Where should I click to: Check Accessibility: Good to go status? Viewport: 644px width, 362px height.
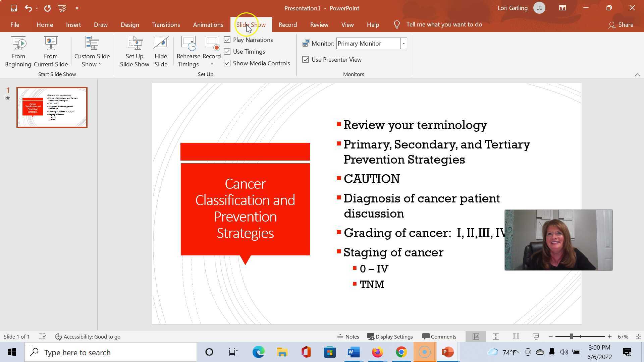point(88,337)
